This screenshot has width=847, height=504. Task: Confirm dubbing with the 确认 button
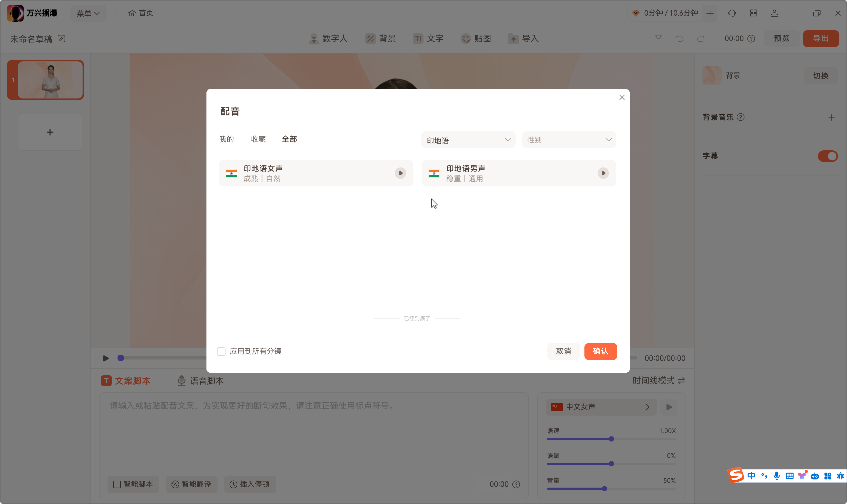[x=600, y=352]
